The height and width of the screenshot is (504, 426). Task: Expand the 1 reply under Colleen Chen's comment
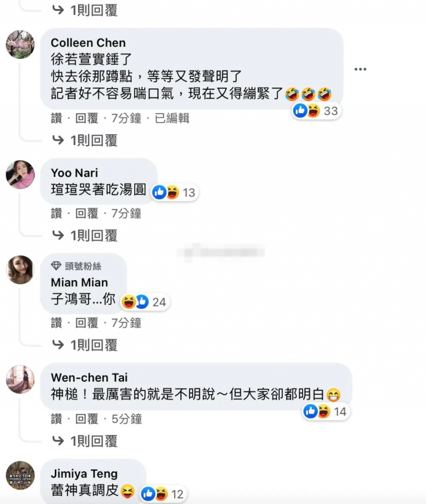(x=85, y=141)
